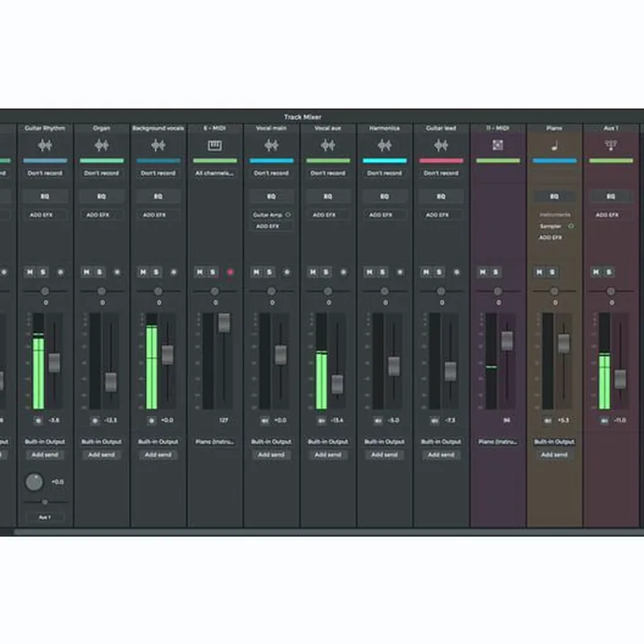The width and height of the screenshot is (644, 644).
Task: Click Organ pan slider knob
Action: pyautogui.click(x=101, y=292)
